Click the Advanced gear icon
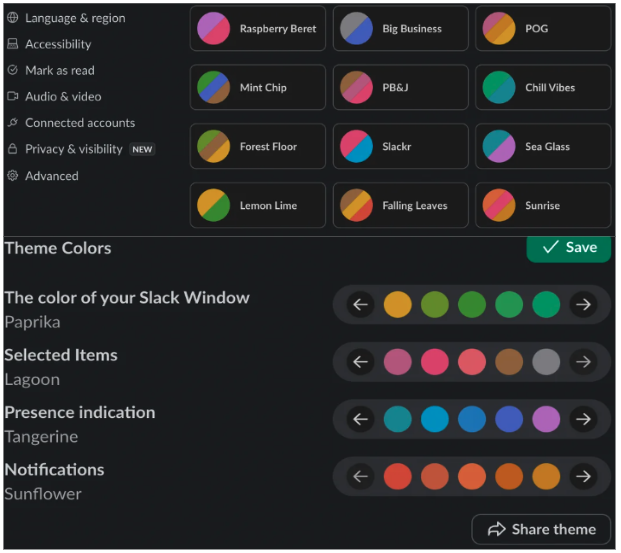 [x=13, y=176]
